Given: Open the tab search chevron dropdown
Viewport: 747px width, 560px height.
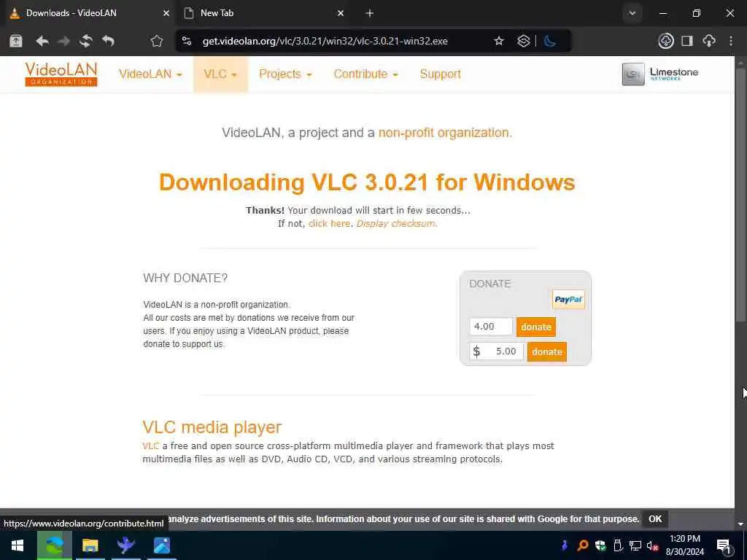Looking at the screenshot, I should [x=632, y=13].
